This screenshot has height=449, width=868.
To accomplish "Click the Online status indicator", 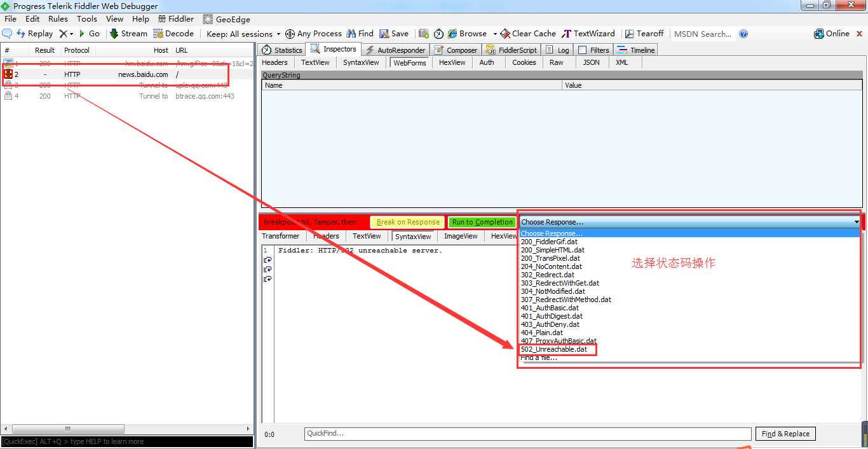I will pyautogui.click(x=832, y=34).
